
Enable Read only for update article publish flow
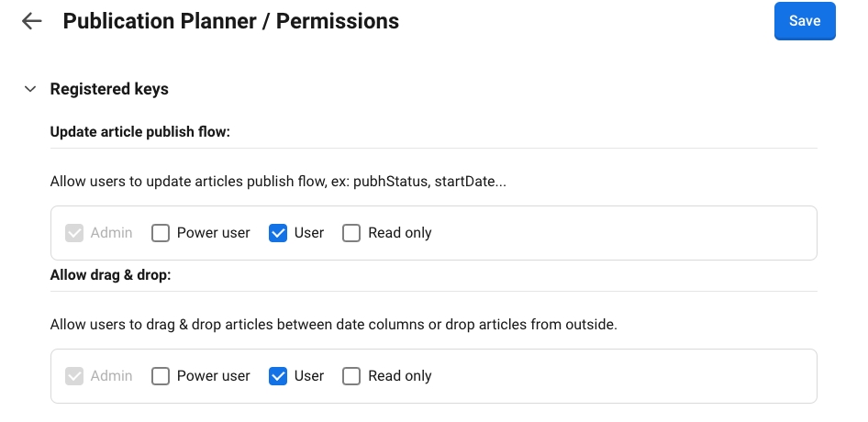tap(351, 233)
